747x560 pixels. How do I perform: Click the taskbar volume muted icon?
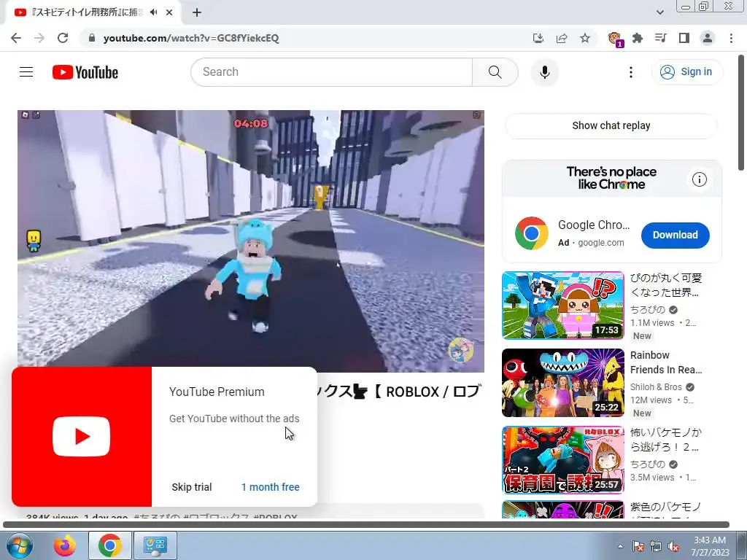pos(673,546)
